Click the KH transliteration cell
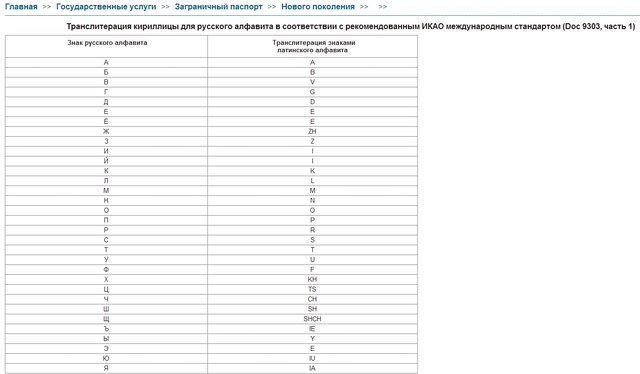 tap(312, 280)
